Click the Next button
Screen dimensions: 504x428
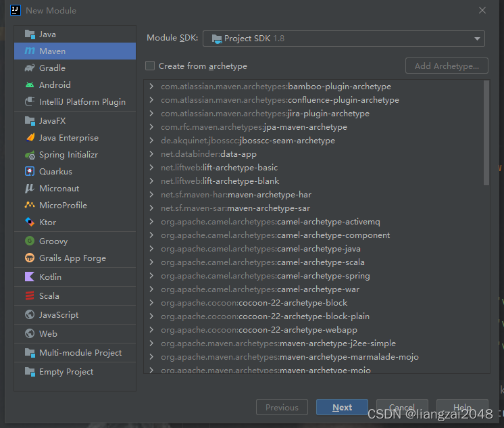point(342,407)
